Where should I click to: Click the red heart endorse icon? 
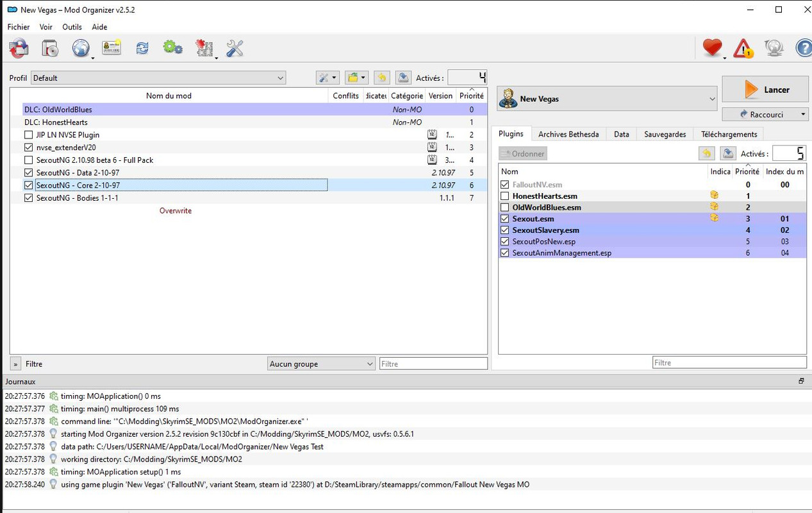(712, 48)
